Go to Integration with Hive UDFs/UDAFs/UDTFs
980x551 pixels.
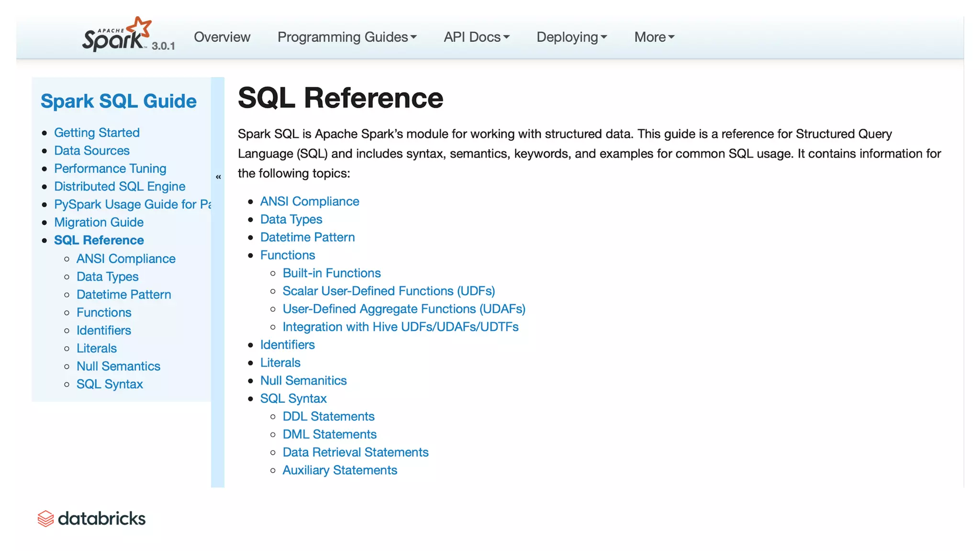[401, 327]
